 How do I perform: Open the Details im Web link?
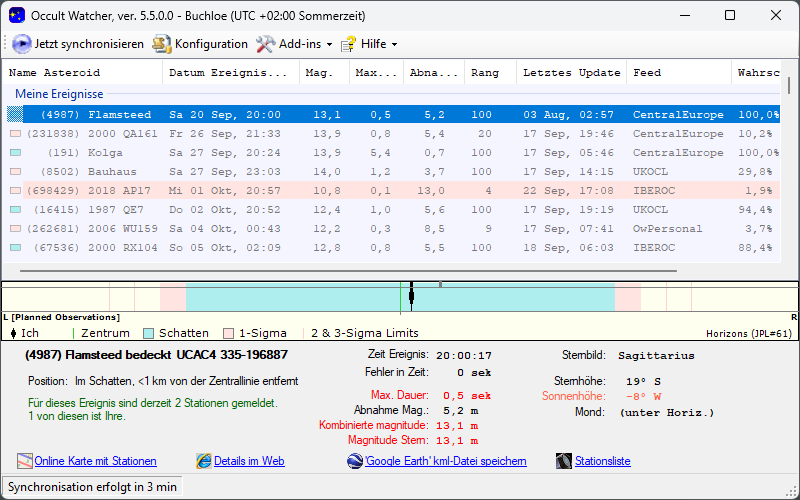249,461
